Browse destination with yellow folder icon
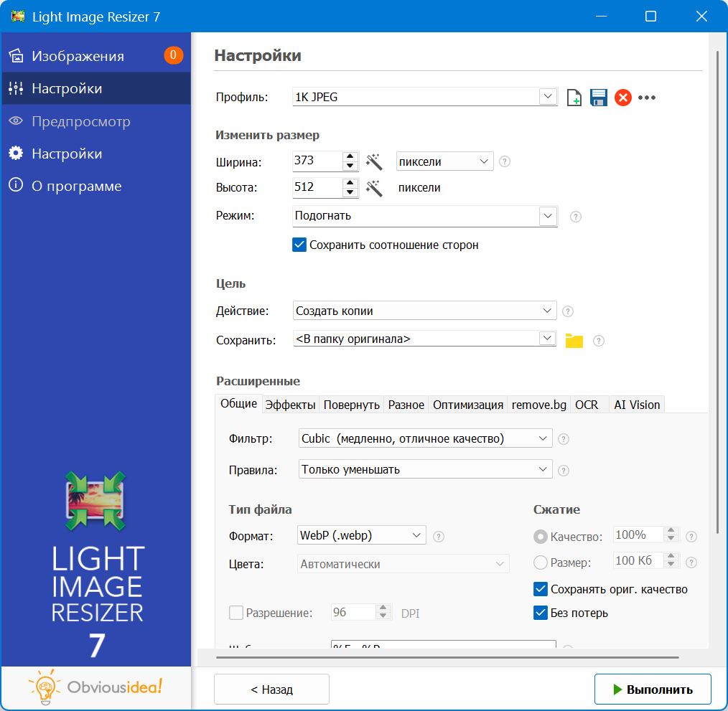Image resolution: width=728 pixels, height=711 pixels. pos(574,341)
